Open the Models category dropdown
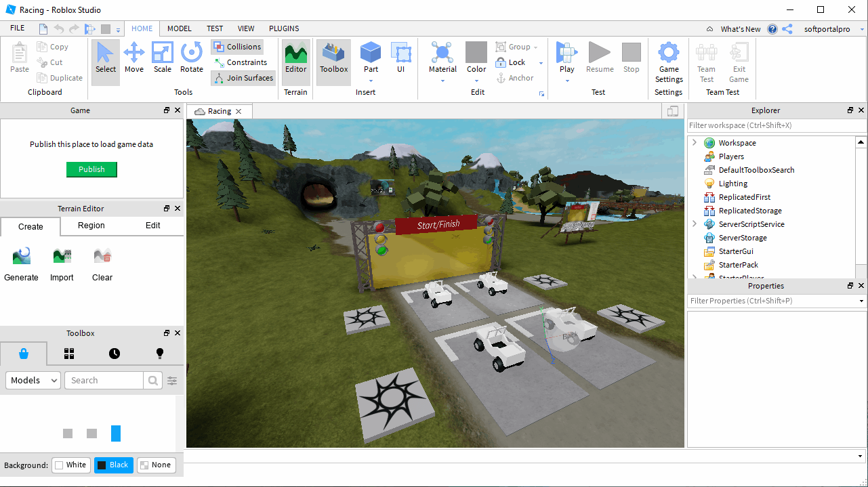The height and width of the screenshot is (487, 868). [x=33, y=381]
